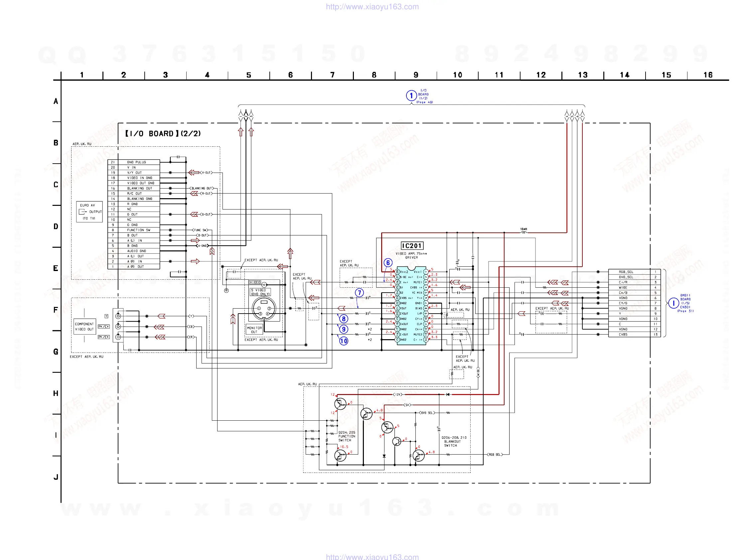Select the IC201 label box

(412, 246)
